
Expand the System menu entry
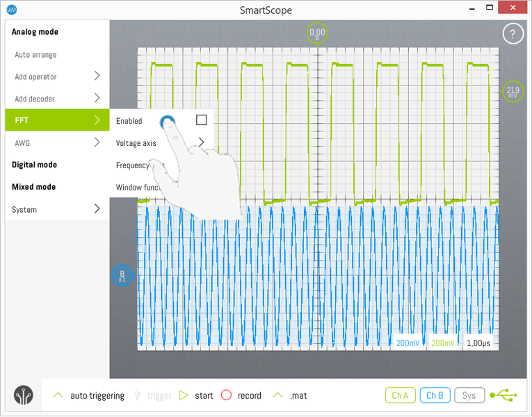point(57,209)
